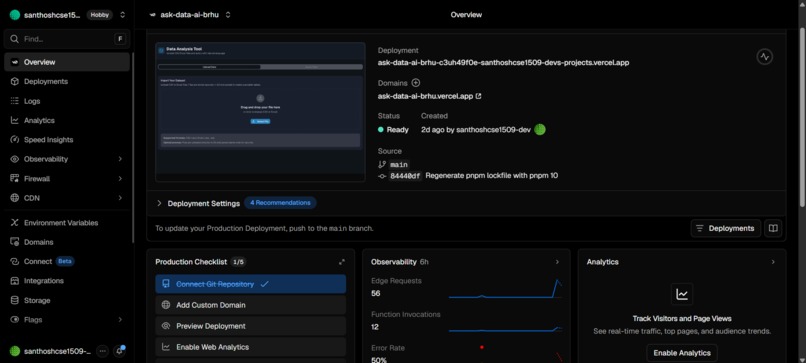Click the main branch label
Image resolution: width=806 pixels, height=363 pixels.
tap(399, 165)
